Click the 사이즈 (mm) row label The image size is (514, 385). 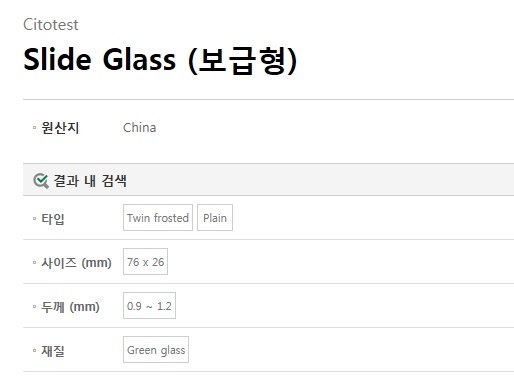(x=76, y=263)
